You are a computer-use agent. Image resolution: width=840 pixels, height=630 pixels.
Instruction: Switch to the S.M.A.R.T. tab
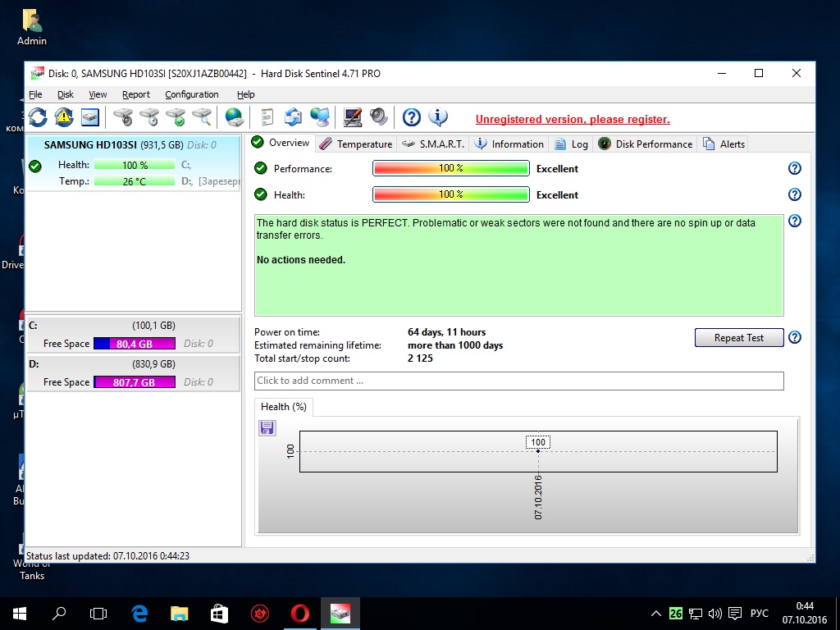433,144
